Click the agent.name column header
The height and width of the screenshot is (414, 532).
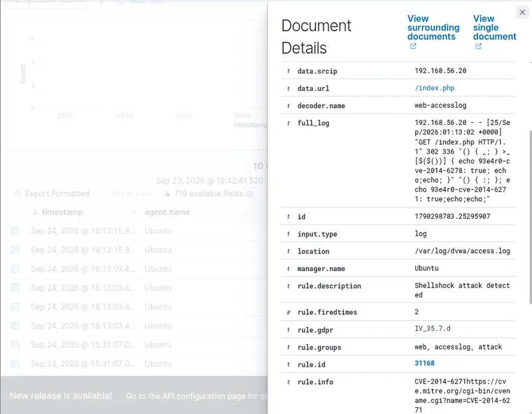coord(167,212)
